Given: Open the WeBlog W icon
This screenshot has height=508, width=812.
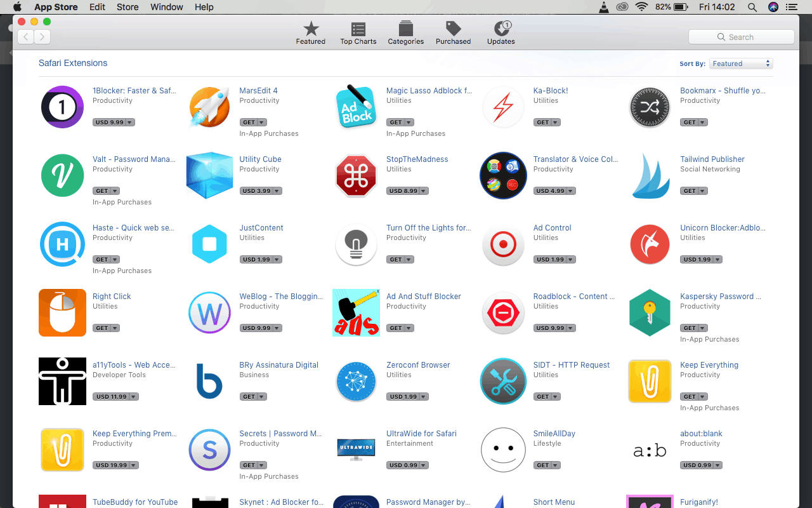Looking at the screenshot, I should 209,312.
